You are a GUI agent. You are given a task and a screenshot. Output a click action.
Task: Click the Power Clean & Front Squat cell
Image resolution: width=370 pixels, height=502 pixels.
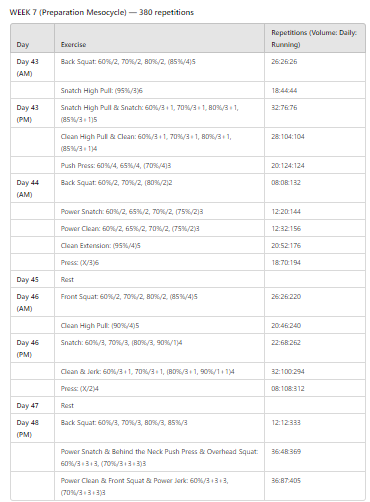point(160,486)
